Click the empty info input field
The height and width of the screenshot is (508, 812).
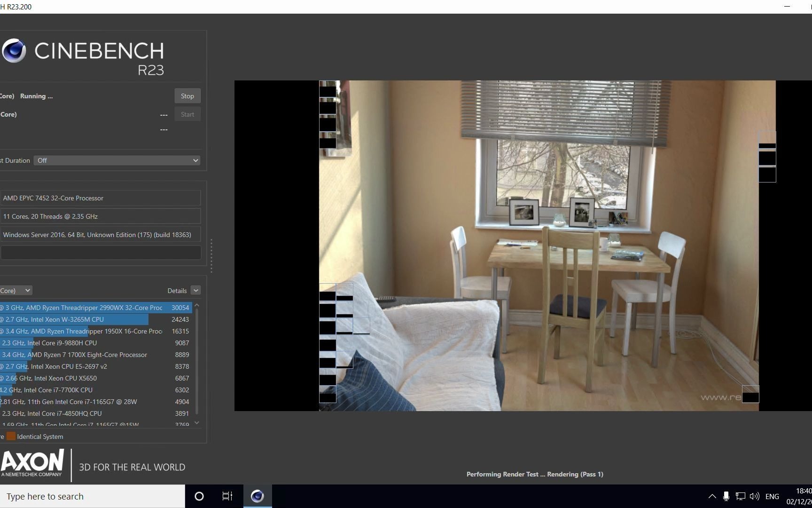coord(101,253)
